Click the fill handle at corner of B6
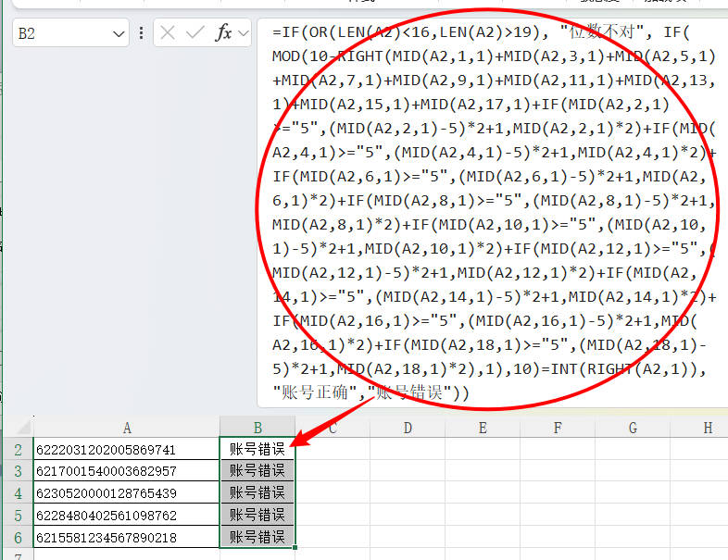728x560 pixels. click(x=295, y=548)
